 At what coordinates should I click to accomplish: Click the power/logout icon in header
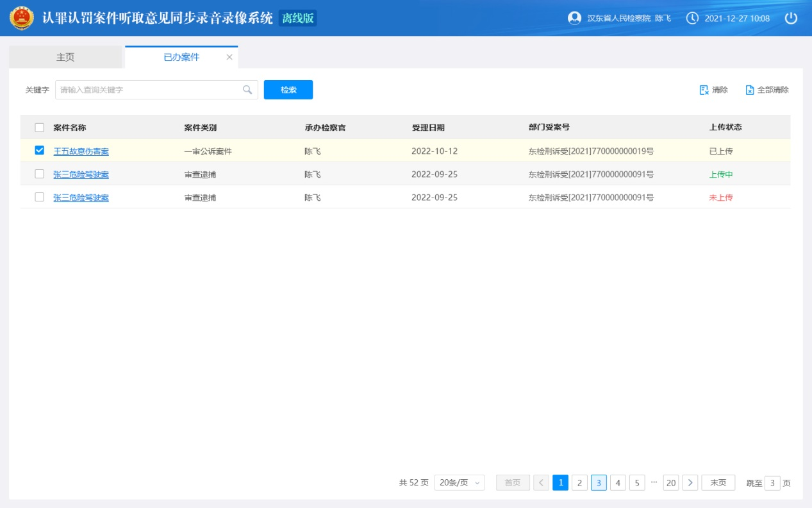tap(791, 18)
